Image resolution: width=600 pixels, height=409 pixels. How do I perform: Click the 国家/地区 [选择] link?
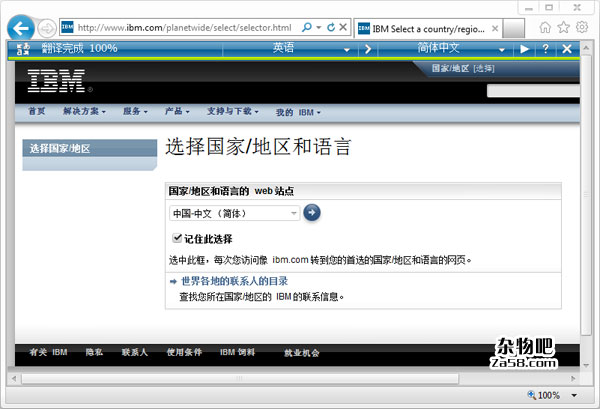463,68
